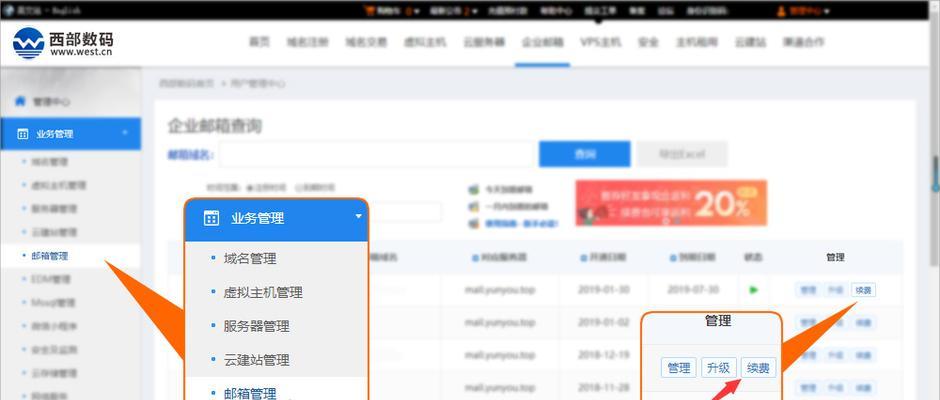Image resolution: width=940 pixels, height=400 pixels.
Task: Open 云服务器 in the main navigation
Action: (x=484, y=42)
